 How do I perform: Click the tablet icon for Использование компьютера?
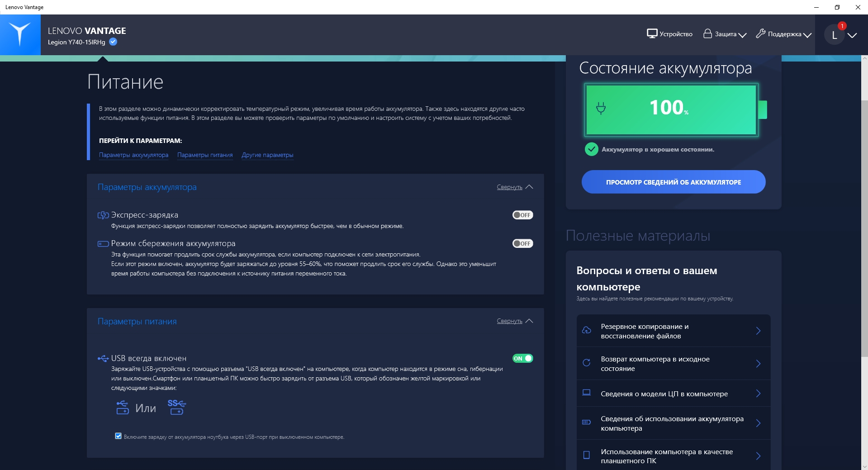point(587,455)
